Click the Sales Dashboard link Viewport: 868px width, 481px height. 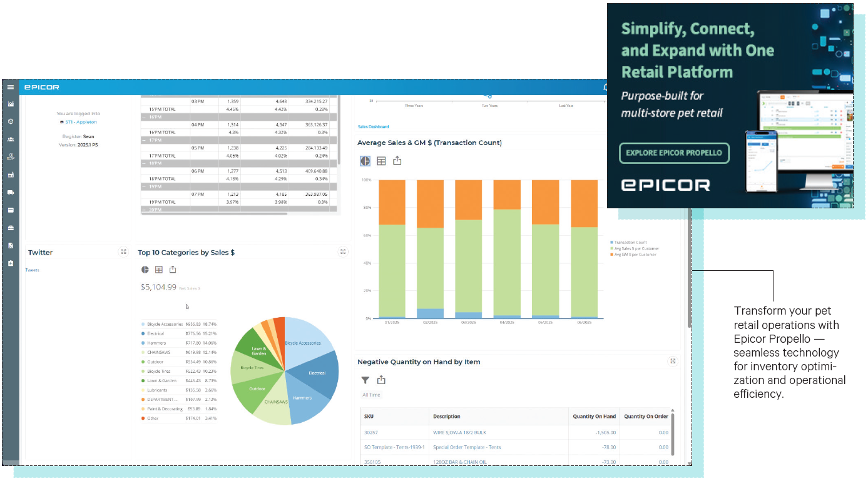373,127
